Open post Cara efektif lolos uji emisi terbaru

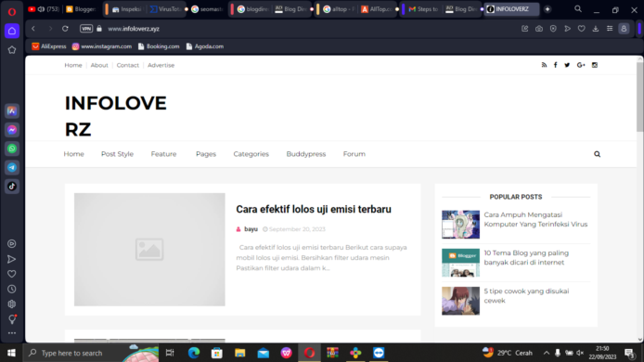tap(314, 210)
